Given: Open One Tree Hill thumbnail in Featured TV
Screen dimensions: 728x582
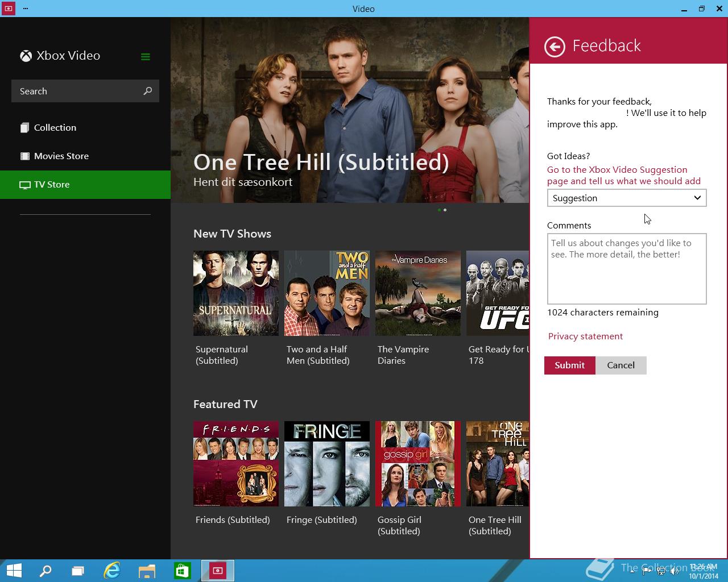Looking at the screenshot, I should [498, 464].
